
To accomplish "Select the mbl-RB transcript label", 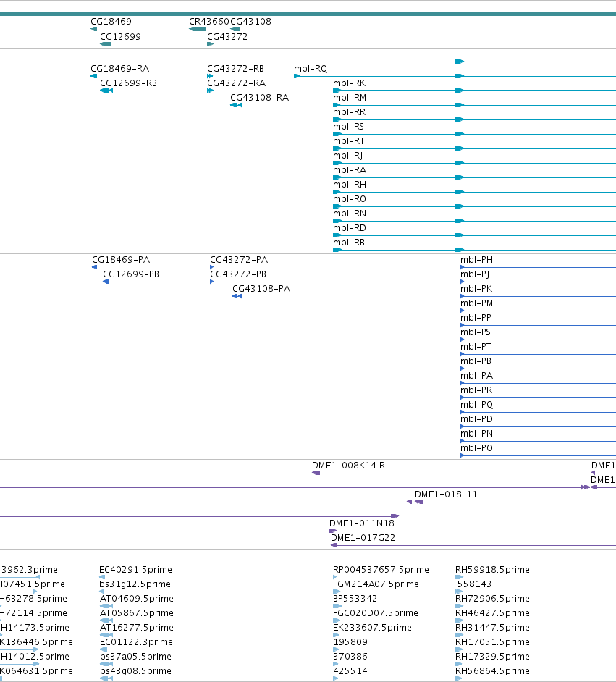I will click(349, 243).
